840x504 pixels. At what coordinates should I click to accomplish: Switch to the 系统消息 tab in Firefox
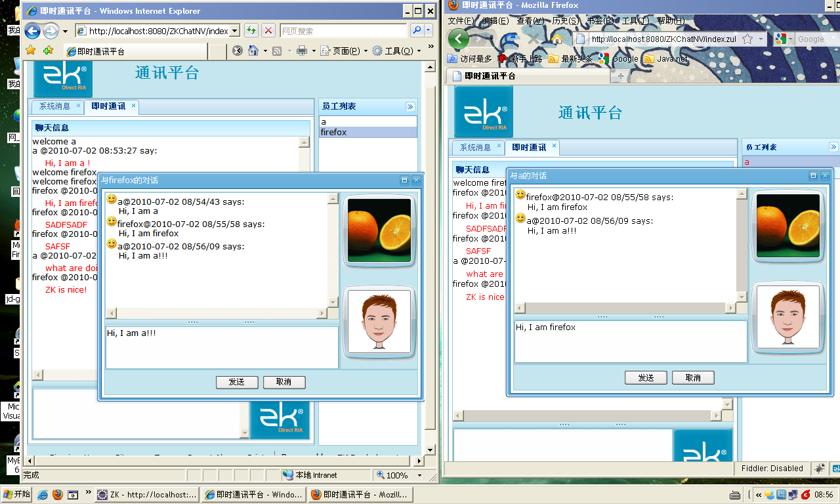click(x=477, y=147)
